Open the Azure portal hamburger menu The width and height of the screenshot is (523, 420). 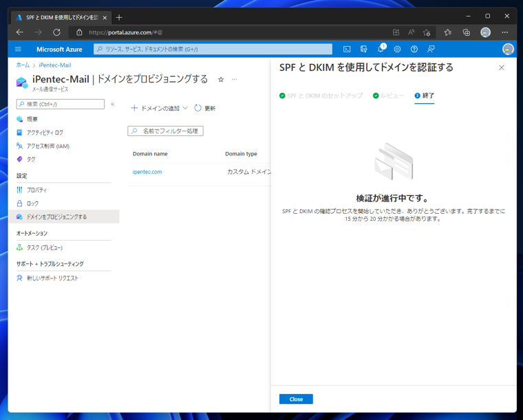(18, 49)
